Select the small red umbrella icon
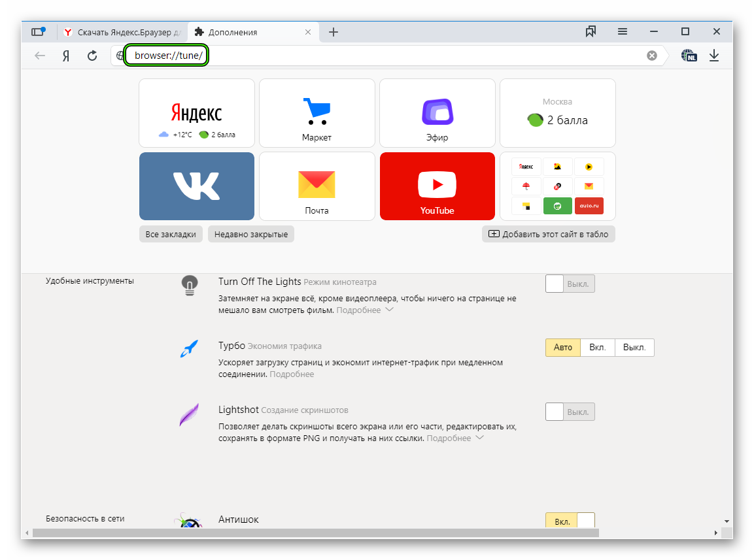The image size is (754, 560). tap(526, 186)
